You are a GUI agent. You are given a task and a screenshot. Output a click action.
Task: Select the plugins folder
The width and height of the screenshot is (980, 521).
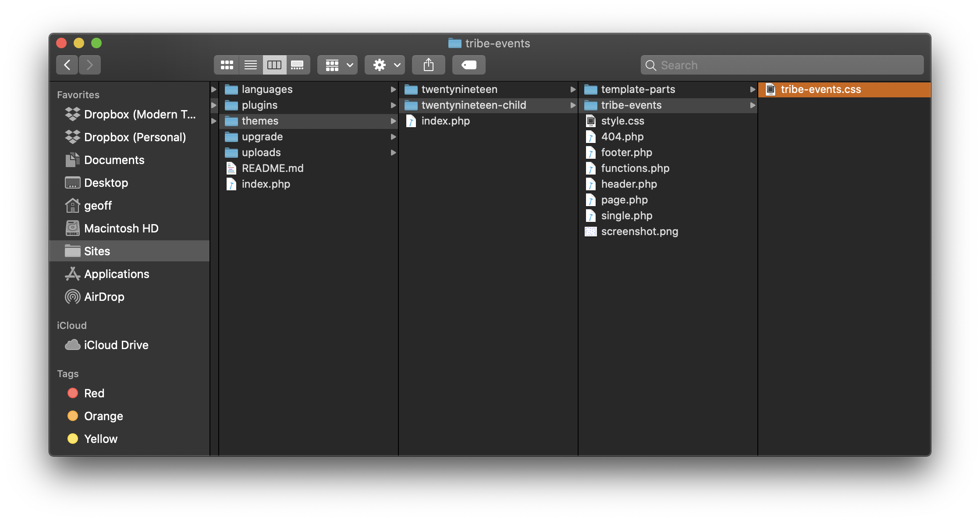click(x=309, y=105)
